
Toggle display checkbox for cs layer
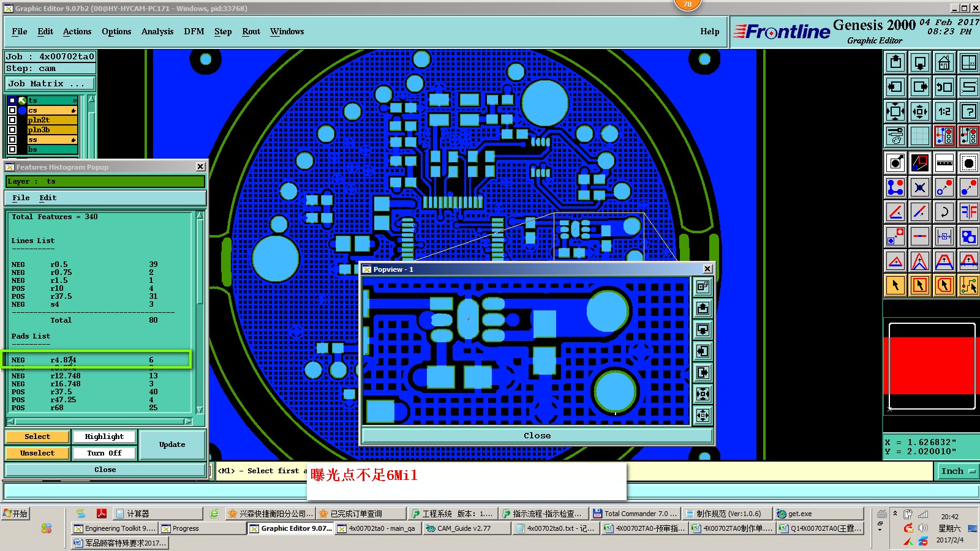(12, 110)
